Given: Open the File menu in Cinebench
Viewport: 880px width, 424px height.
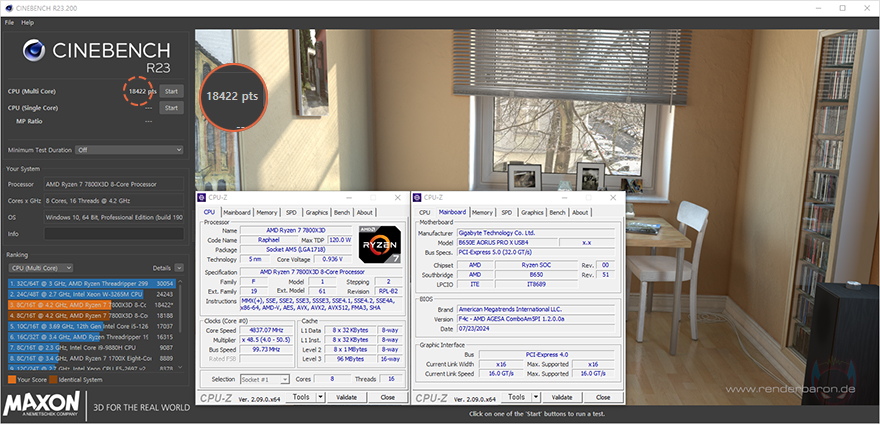Looking at the screenshot, I should click(9, 22).
